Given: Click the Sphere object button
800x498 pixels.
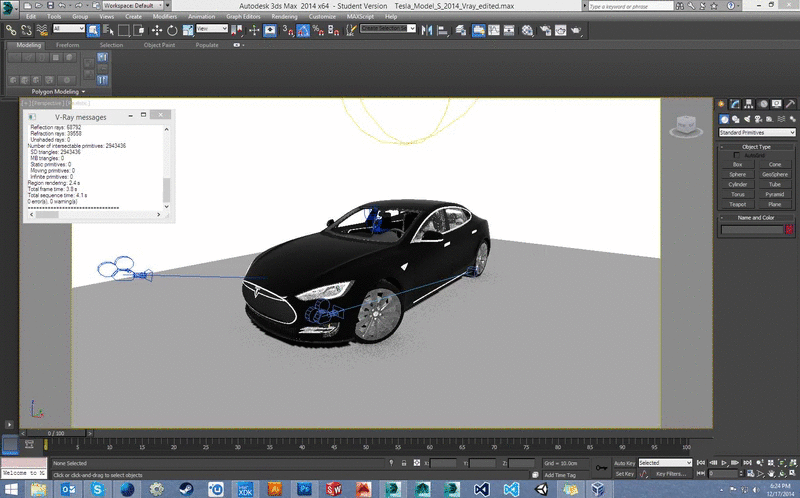Looking at the screenshot, I should 738,175.
